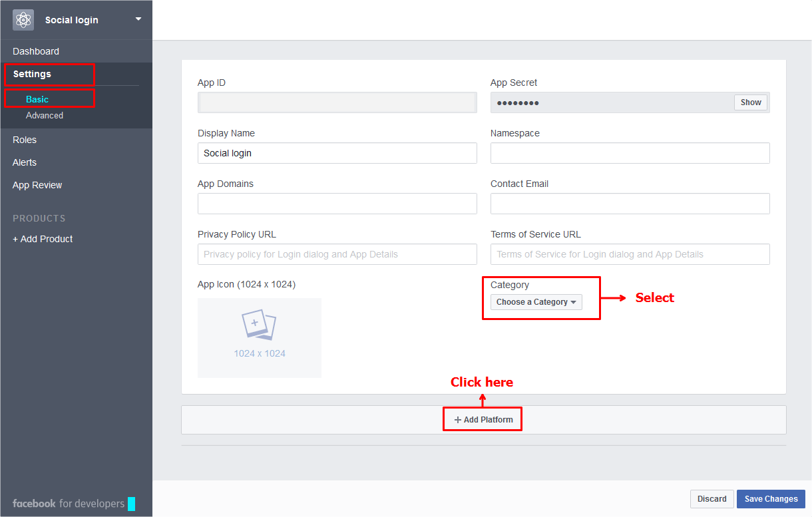The width and height of the screenshot is (812, 517).
Task: Open the Alerts section
Action: 25,162
